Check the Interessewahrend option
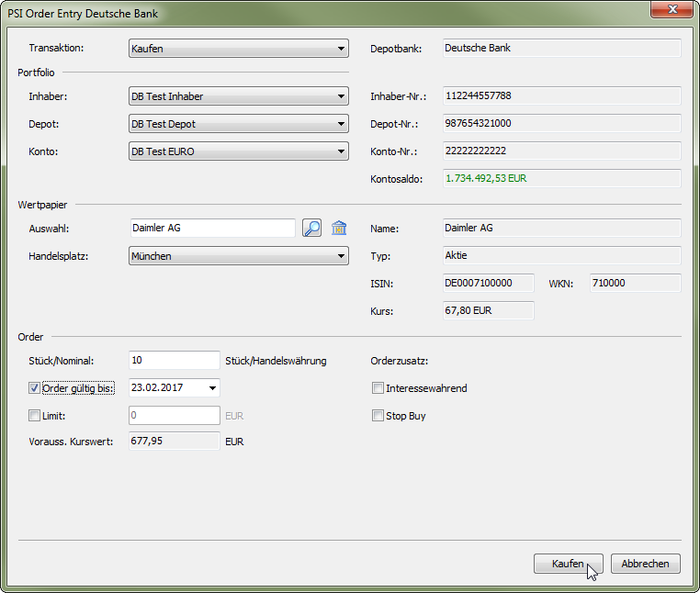 [x=378, y=388]
